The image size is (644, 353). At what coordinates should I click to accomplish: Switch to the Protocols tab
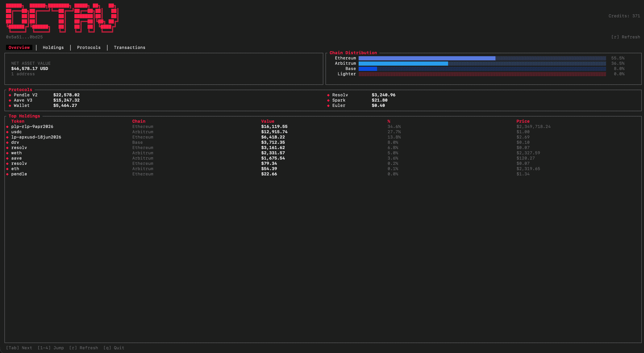click(89, 47)
